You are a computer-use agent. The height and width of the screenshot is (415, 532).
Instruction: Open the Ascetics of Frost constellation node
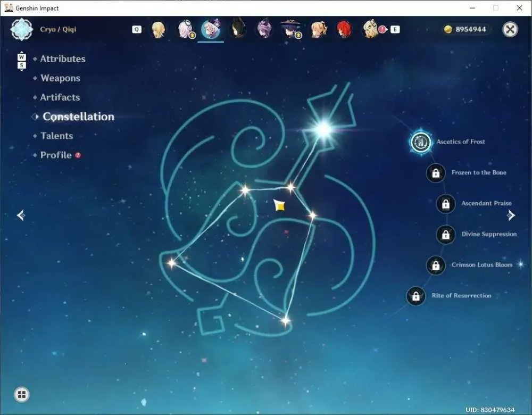[x=421, y=142]
